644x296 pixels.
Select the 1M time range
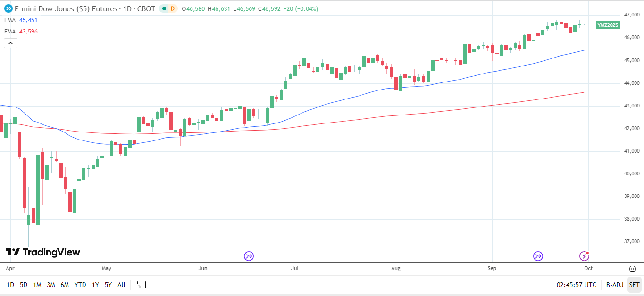(x=37, y=285)
